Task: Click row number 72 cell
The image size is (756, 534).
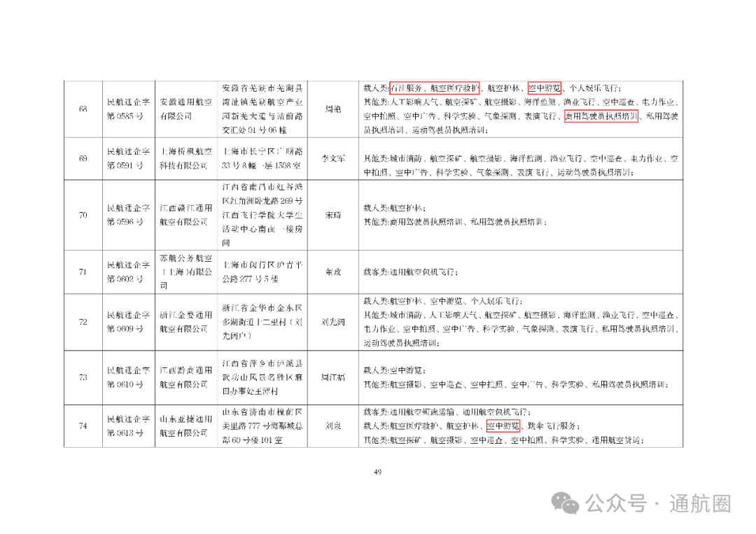Action: [x=83, y=322]
